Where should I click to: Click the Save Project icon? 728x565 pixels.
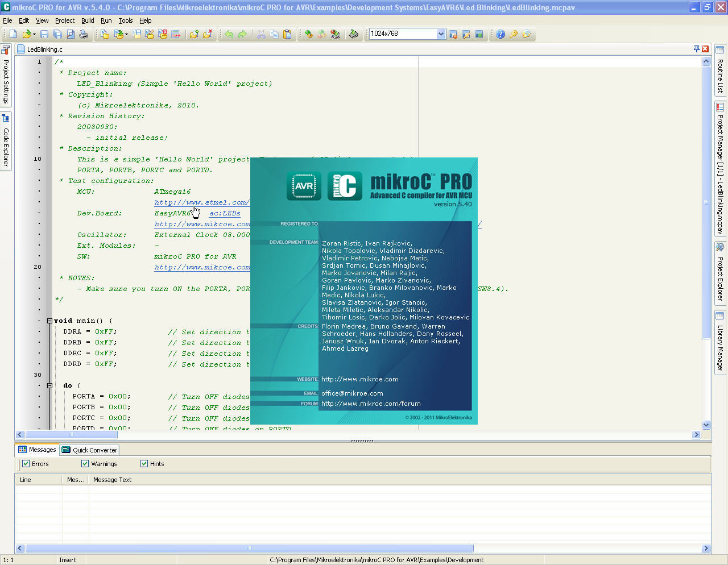(136, 34)
